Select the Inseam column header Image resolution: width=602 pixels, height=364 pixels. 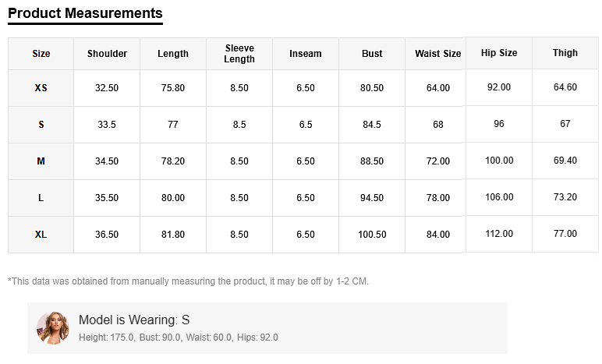pos(306,54)
